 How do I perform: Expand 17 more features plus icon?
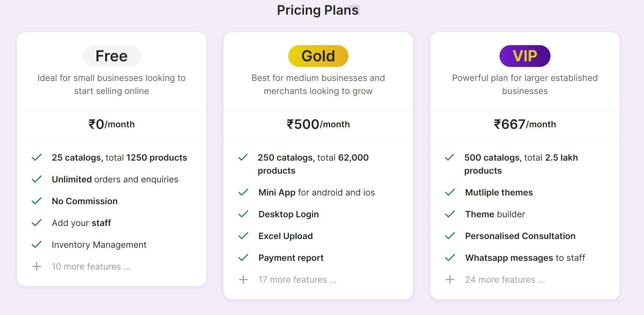(243, 280)
